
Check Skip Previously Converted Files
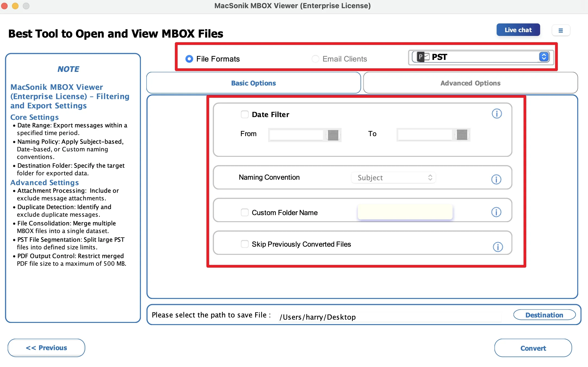tap(245, 244)
